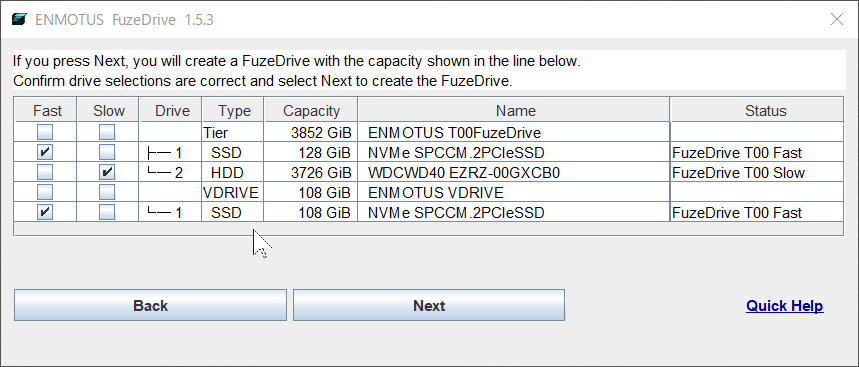The image size is (859, 367).
Task: Check Slow box for the Tier row
Action: [107, 132]
